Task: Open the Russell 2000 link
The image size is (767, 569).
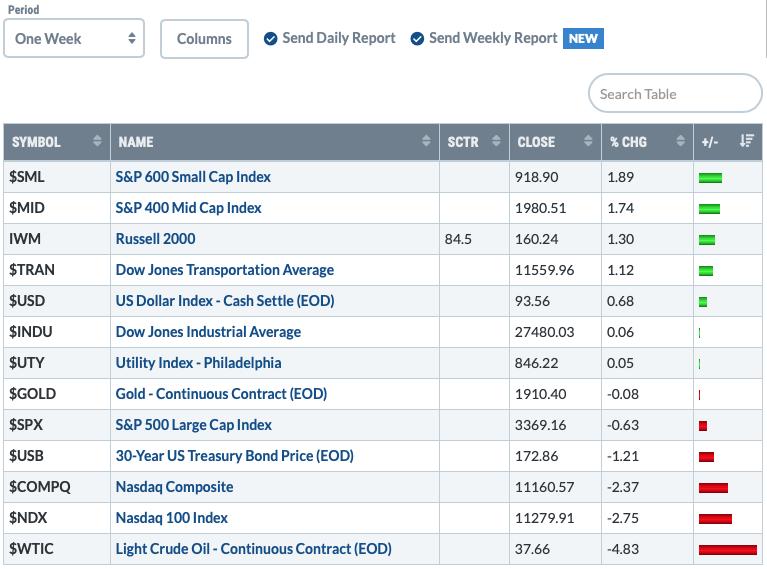Action: [x=155, y=239]
